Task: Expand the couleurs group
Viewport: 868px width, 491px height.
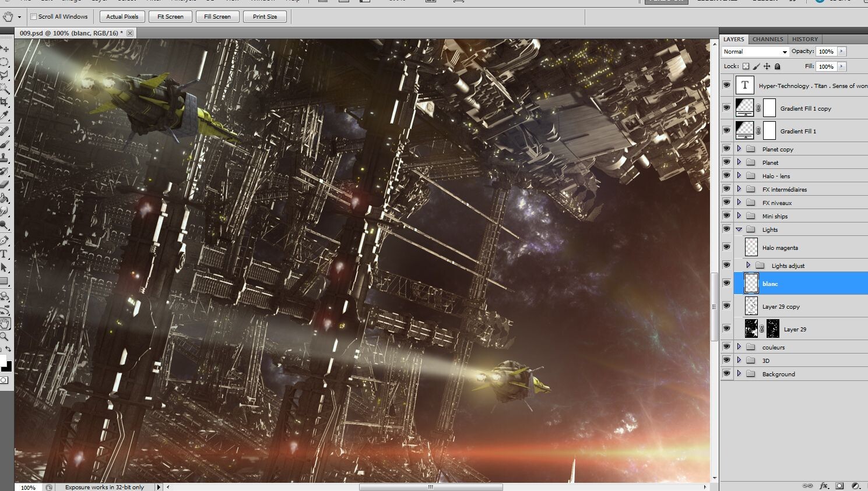Action: pos(739,347)
